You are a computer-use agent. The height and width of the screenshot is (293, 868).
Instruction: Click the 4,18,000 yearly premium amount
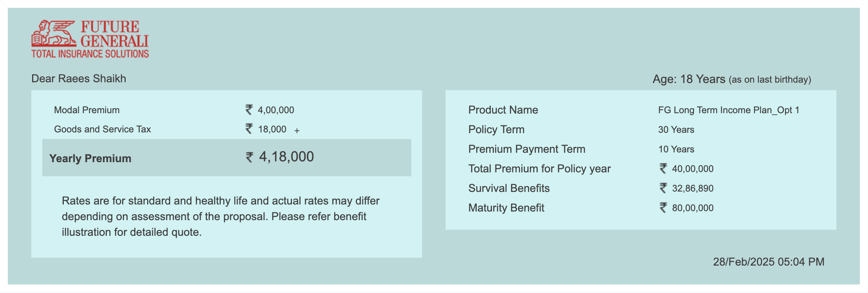pyautogui.click(x=286, y=157)
